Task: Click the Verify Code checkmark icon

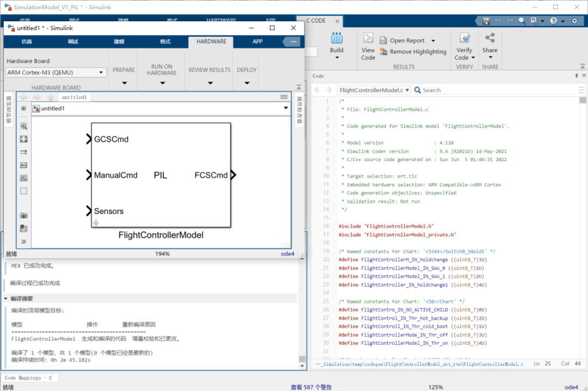Action: [464, 38]
